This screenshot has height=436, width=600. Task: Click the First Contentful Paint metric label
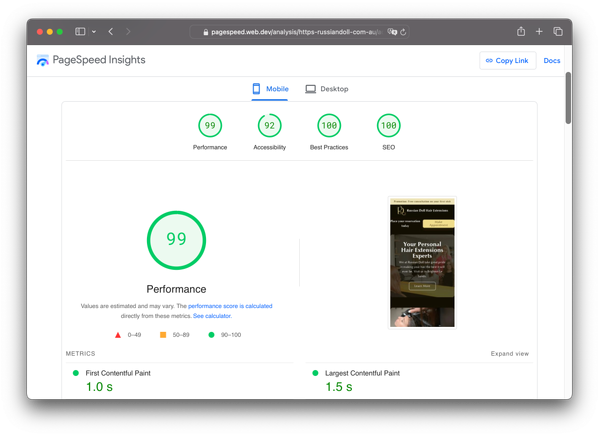(118, 373)
